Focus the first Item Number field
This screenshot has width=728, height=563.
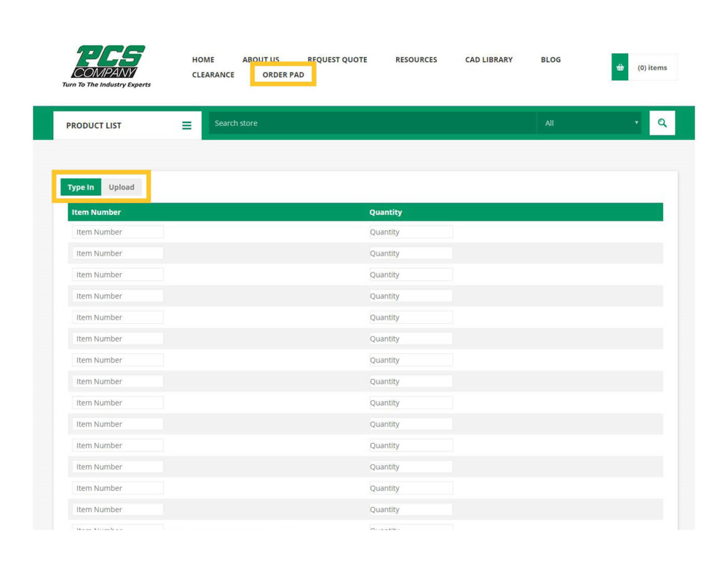coord(117,232)
